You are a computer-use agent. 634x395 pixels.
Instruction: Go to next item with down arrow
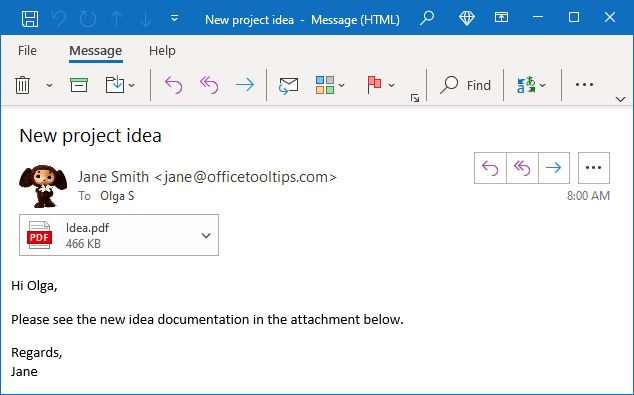(145, 19)
